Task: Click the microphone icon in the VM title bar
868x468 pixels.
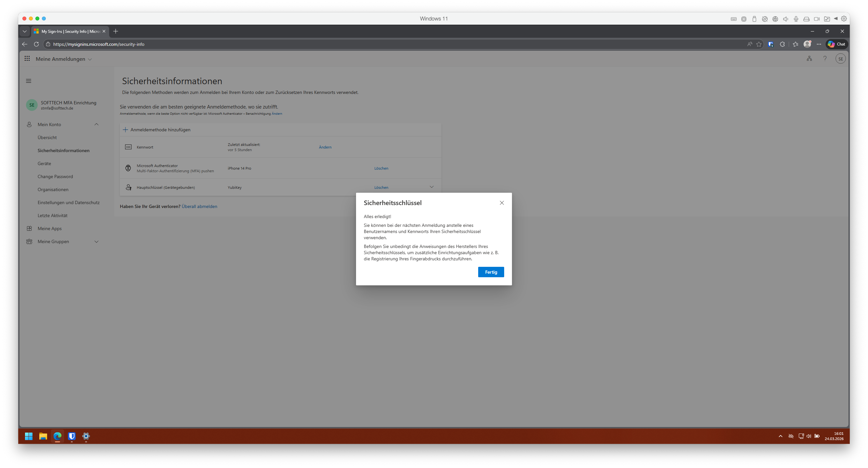Action: 796,19
